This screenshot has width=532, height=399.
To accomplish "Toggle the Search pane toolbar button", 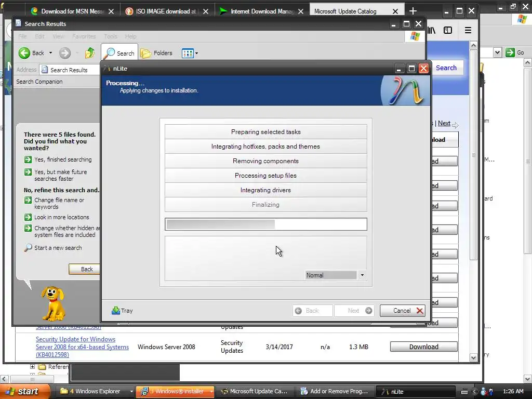I will tap(119, 53).
